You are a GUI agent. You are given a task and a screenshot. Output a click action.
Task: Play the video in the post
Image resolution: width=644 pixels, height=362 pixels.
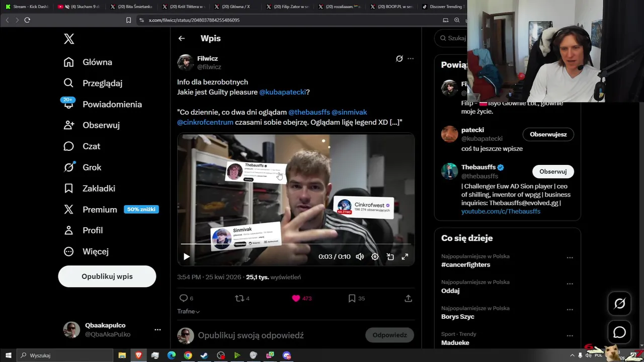point(186,256)
